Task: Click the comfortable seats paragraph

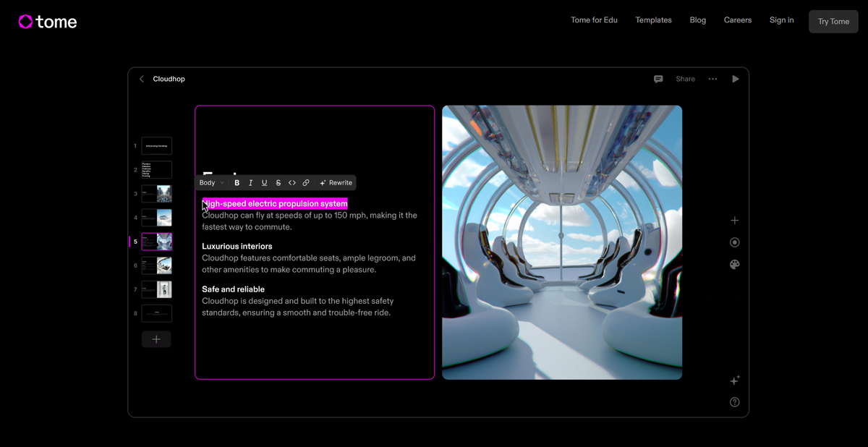Action: [309, 264]
